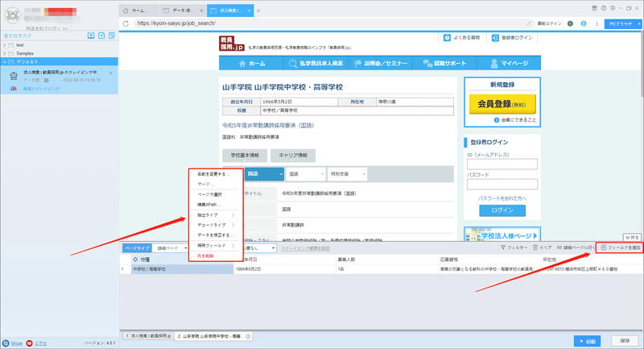Open 説明会/セミナー site navigation

[x=381, y=64]
